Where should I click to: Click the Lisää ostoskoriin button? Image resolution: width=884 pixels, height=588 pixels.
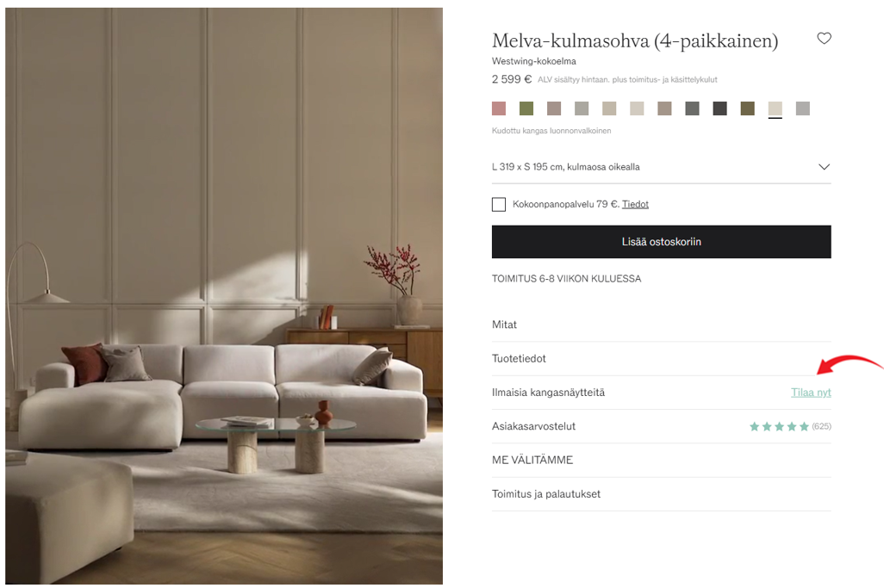(x=661, y=242)
